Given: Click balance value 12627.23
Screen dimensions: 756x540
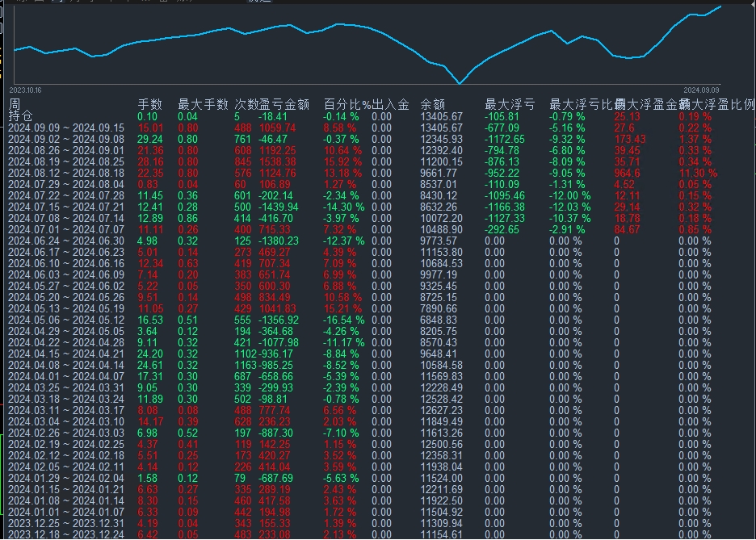Looking at the screenshot, I should coord(441,410).
